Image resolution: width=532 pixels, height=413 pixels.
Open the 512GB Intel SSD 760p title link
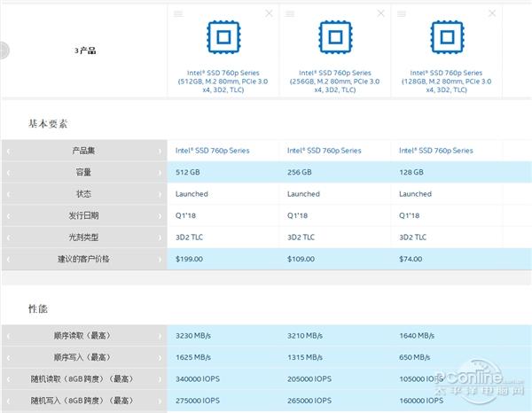tap(223, 82)
